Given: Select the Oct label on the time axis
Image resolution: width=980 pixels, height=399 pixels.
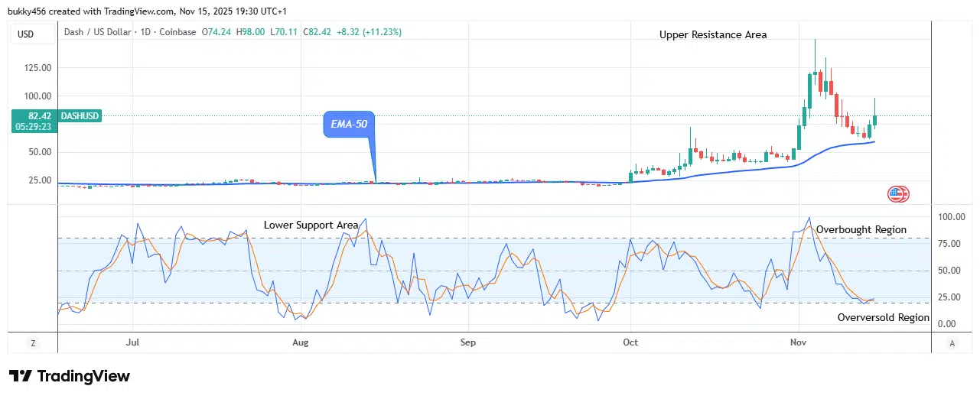Looking at the screenshot, I should (x=631, y=342).
